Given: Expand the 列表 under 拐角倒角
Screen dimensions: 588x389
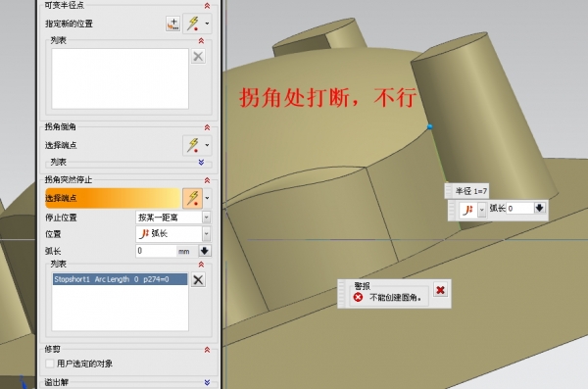Looking at the screenshot, I should [x=201, y=162].
